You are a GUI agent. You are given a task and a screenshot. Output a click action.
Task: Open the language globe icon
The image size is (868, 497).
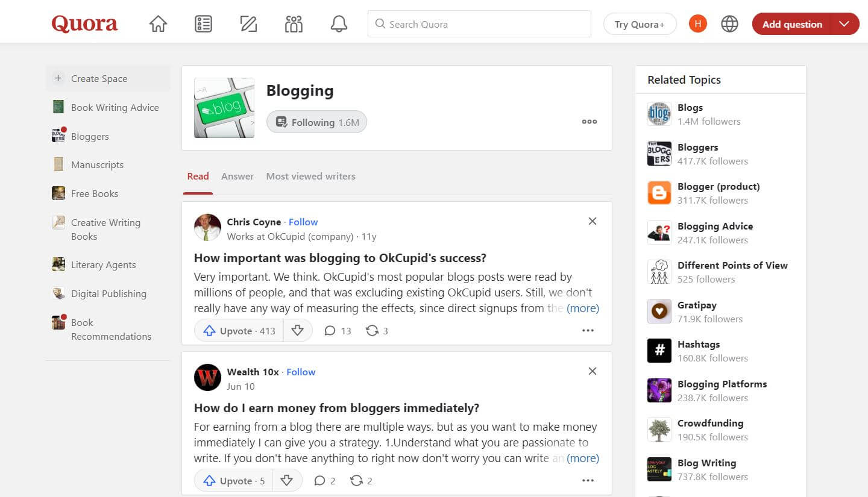coord(729,24)
